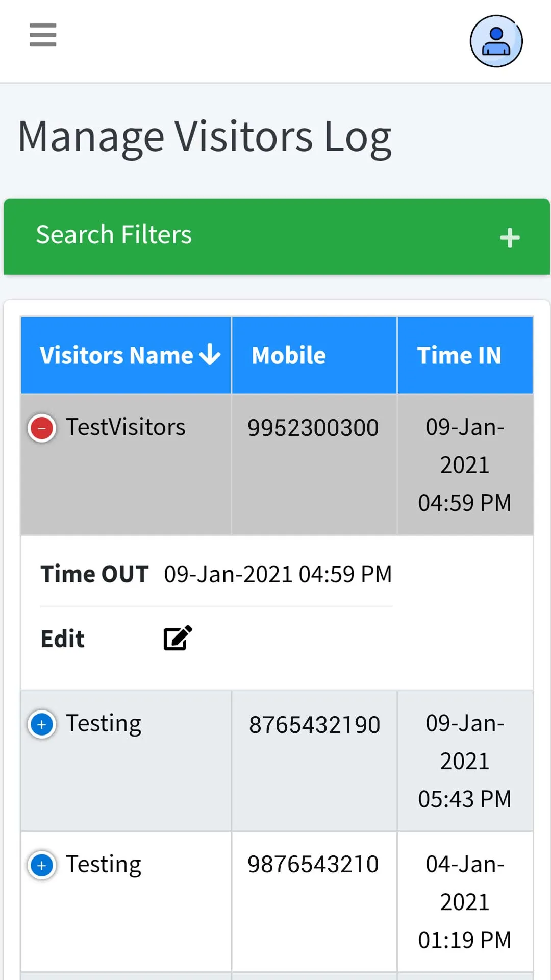This screenshot has height=980, width=551.
Task: Select mobile number 8765432190
Action: click(314, 725)
